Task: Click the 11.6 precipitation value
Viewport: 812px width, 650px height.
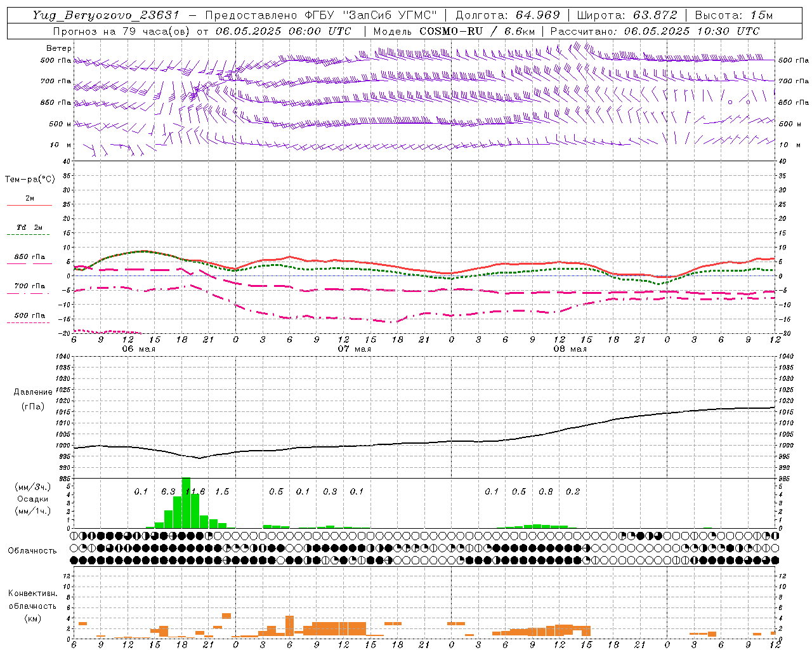Action: point(195,492)
